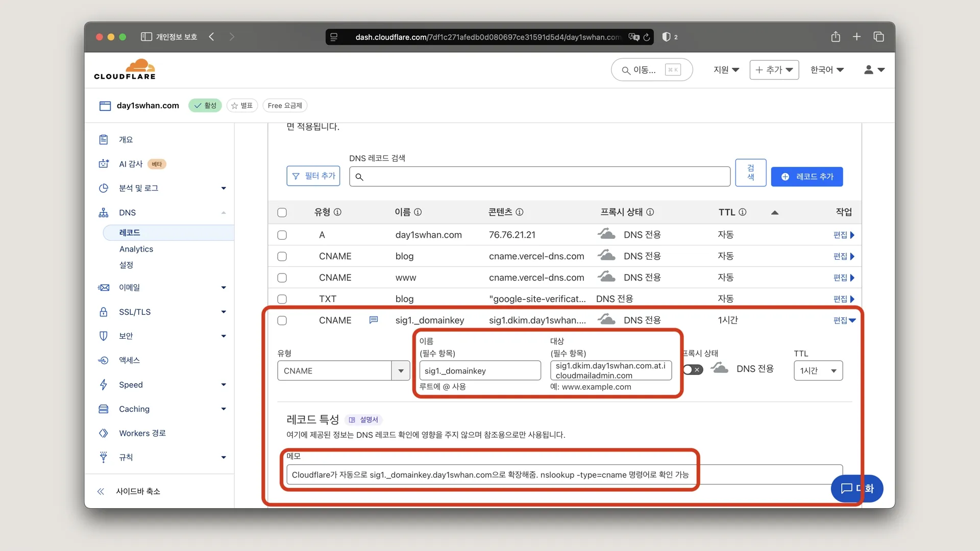Click info icon next to 콘텐츠 header
Image resolution: width=980 pixels, height=551 pixels.
(520, 212)
